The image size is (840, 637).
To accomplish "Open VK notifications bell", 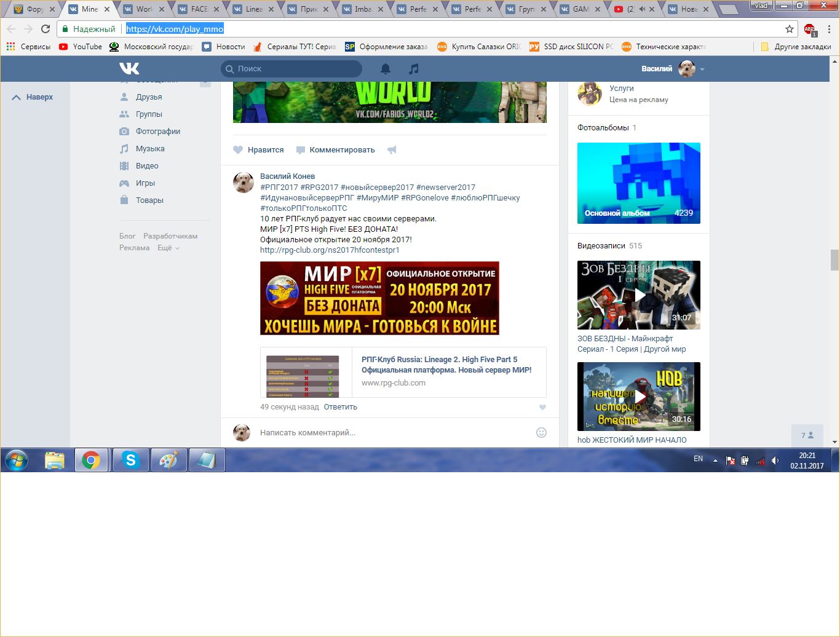I will pos(386,68).
